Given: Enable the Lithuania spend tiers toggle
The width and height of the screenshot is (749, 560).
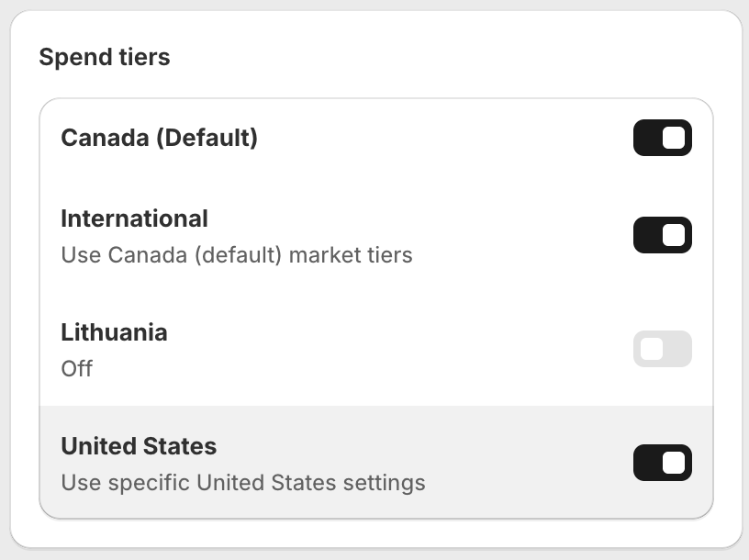Looking at the screenshot, I should [x=662, y=349].
